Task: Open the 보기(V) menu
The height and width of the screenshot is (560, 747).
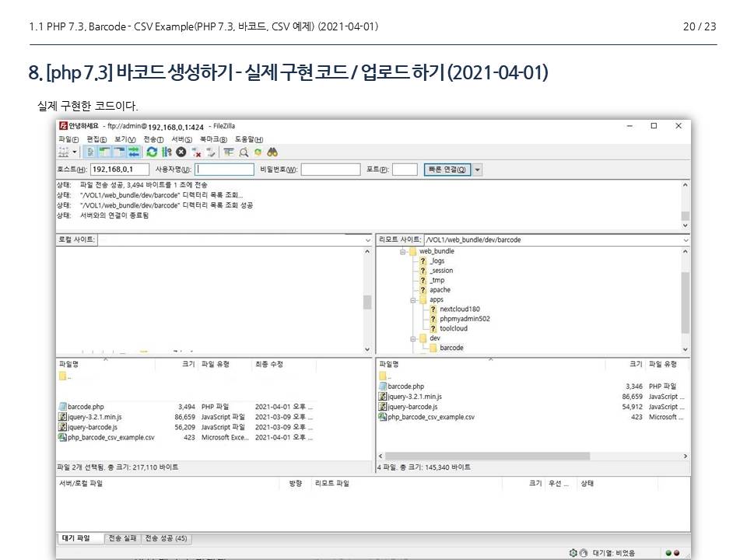Action: click(x=124, y=139)
